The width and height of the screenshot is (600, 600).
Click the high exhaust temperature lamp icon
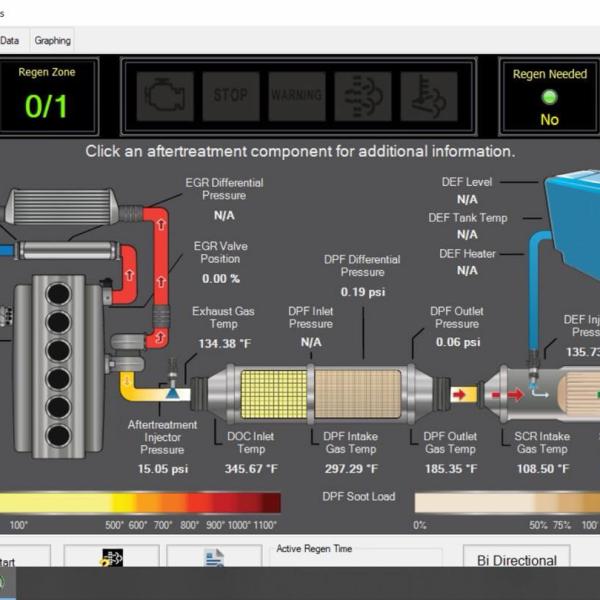[x=429, y=96]
